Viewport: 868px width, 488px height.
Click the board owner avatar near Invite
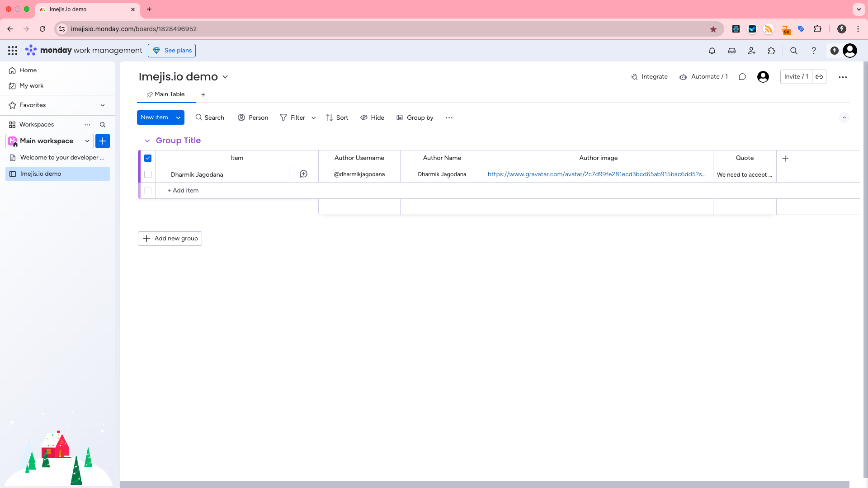(763, 77)
